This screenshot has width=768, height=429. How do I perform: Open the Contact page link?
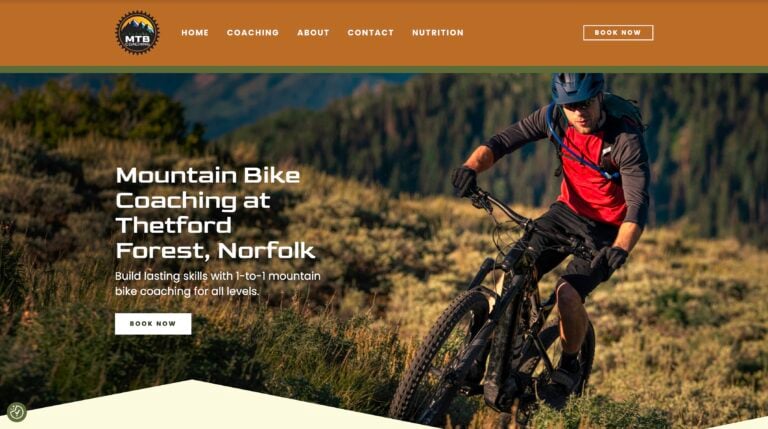coord(370,33)
